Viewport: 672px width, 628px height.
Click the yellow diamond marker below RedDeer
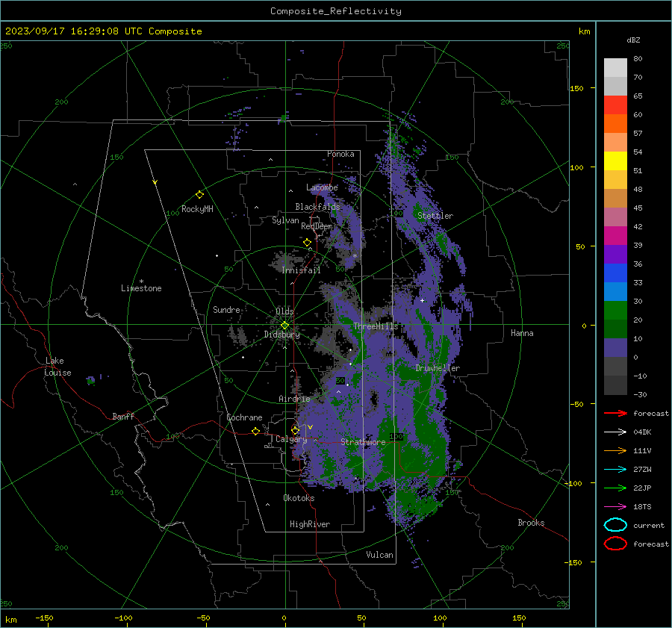coord(307,243)
